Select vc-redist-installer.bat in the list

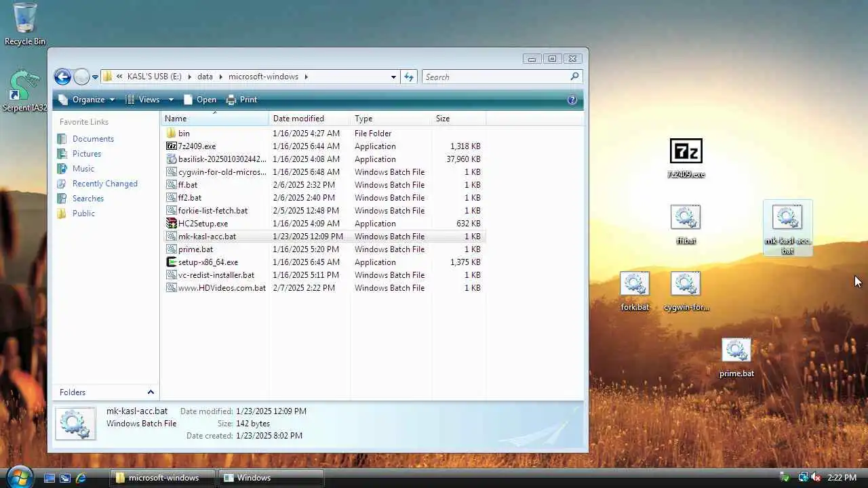[324, 275]
